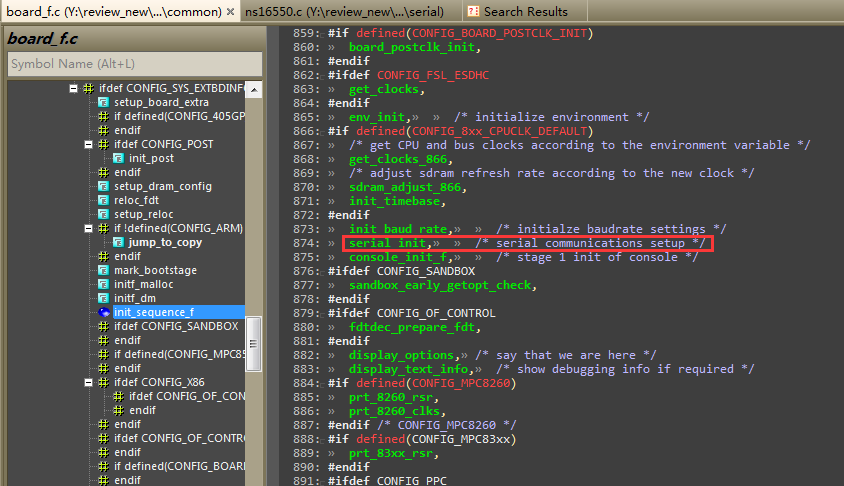844x486 pixels.
Task: Click the initf_malloc function icon
Action: [x=103, y=284]
